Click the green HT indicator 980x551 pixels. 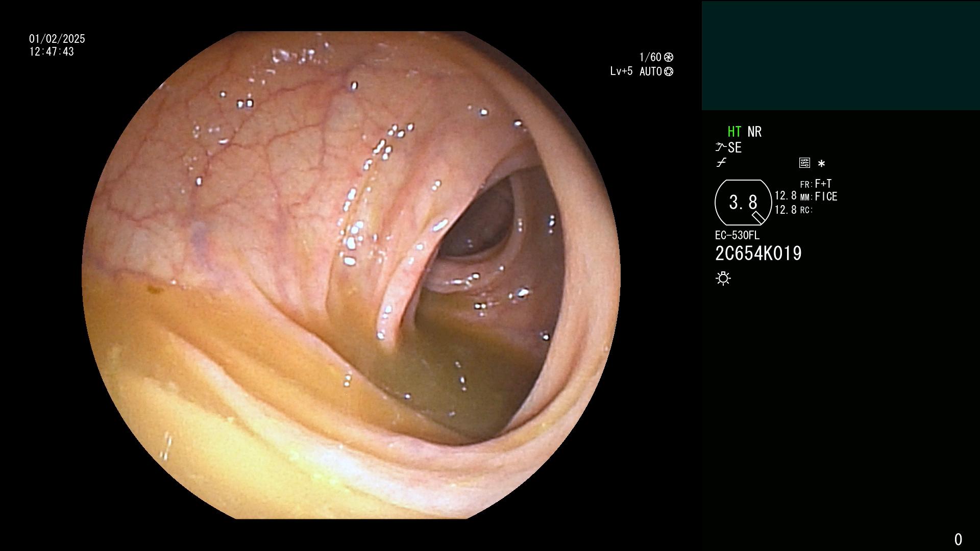point(734,132)
